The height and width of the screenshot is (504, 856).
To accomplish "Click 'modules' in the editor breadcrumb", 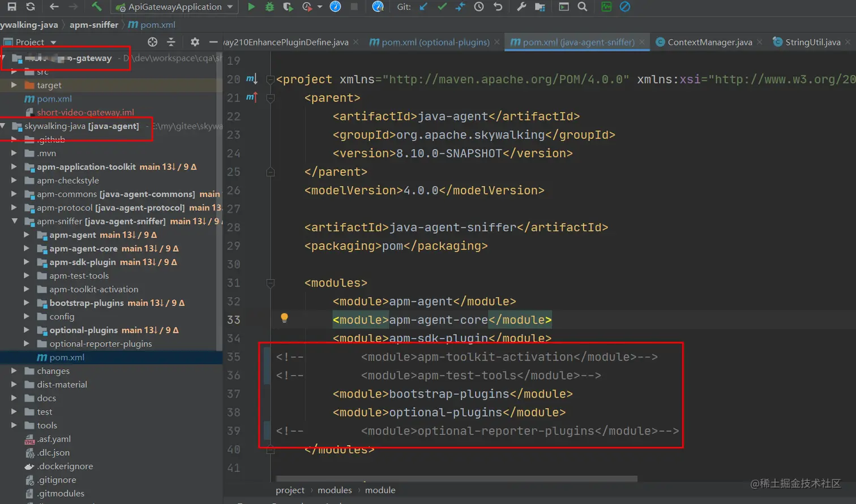I will [x=335, y=490].
